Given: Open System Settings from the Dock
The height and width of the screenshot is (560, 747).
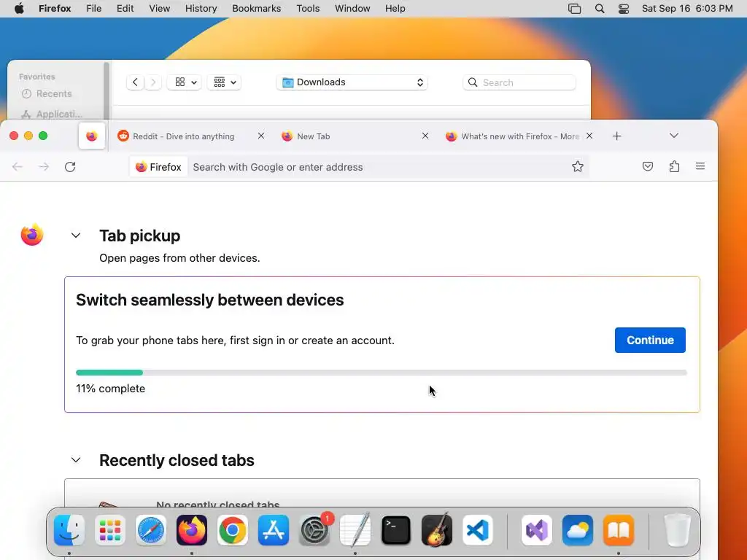Looking at the screenshot, I should 314,530.
